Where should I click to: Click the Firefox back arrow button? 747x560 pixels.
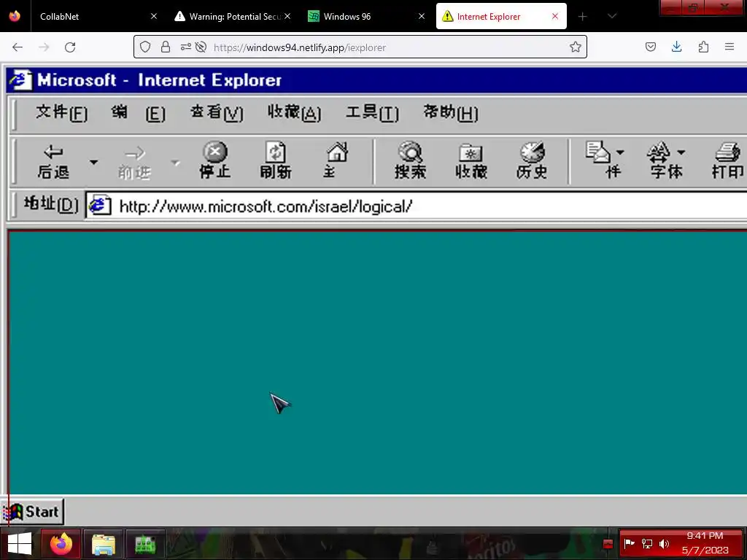18,47
